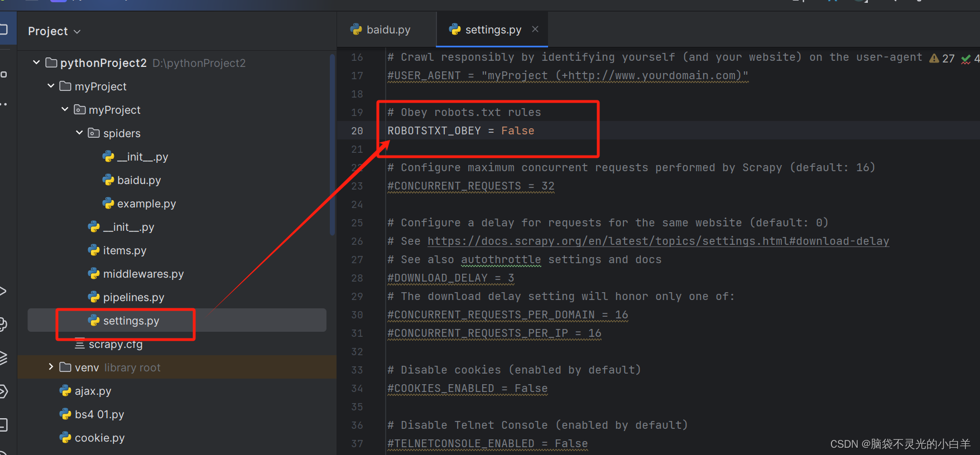Collapse the spiders folder
This screenshot has width=980, height=455.
click(79, 133)
